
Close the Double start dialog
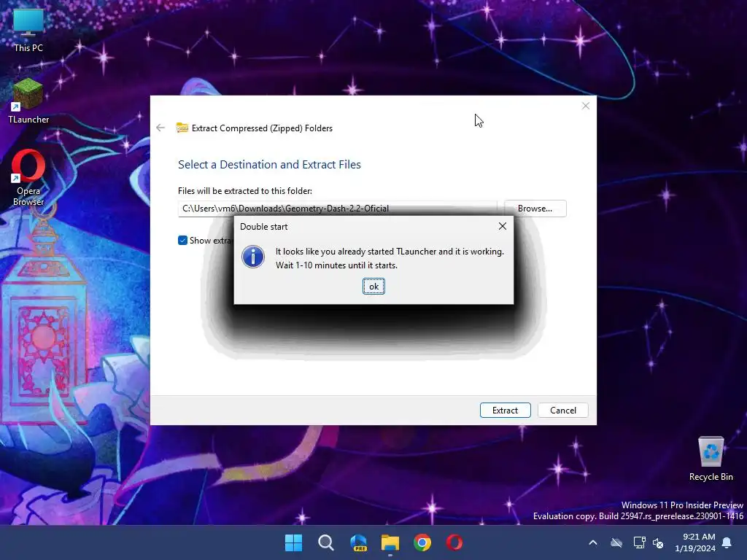click(x=502, y=226)
